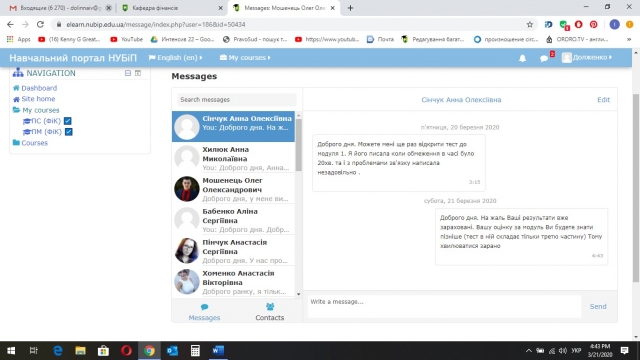Open the message bubble icon with badge
This screenshot has width=640, height=360.
(x=544, y=58)
